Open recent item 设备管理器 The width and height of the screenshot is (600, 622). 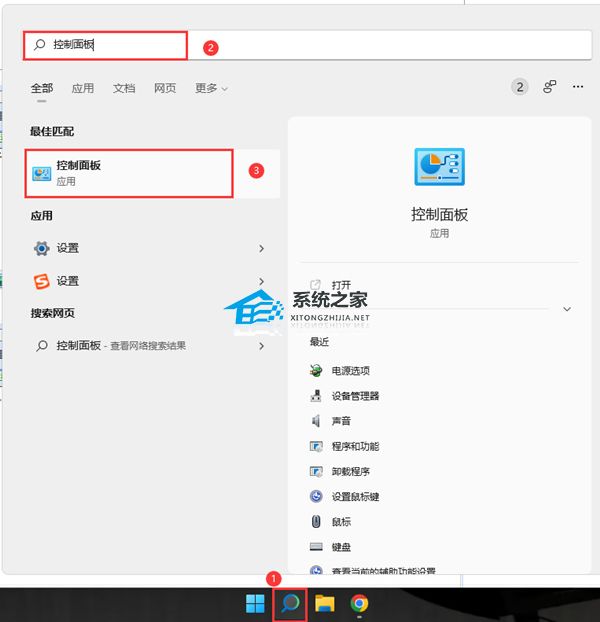click(x=355, y=396)
